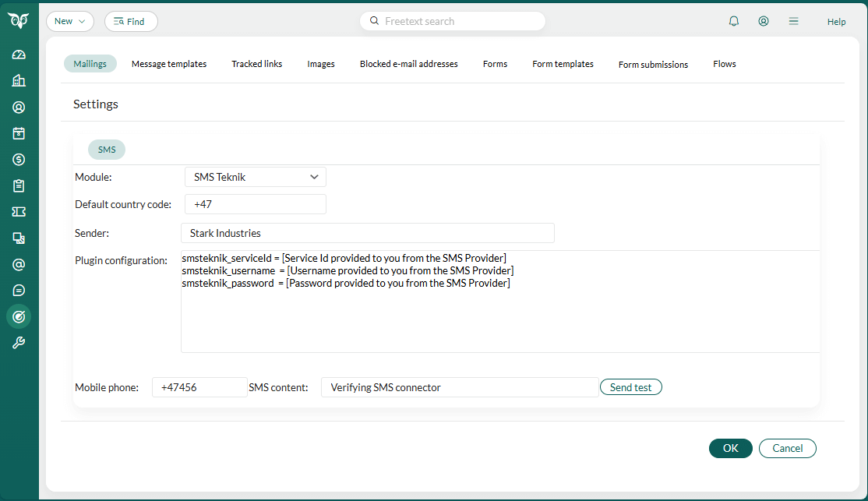Open mailings with the @ icon

[x=17, y=264]
